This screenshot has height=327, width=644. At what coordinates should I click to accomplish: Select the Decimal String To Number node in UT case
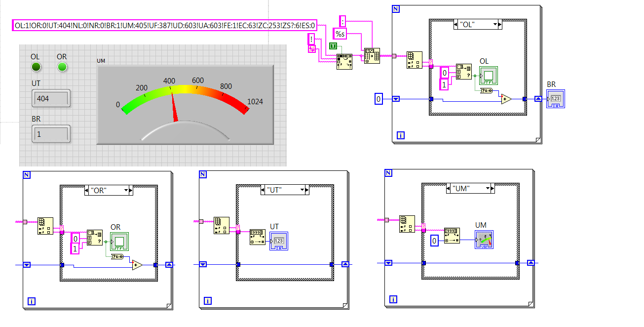point(258,237)
